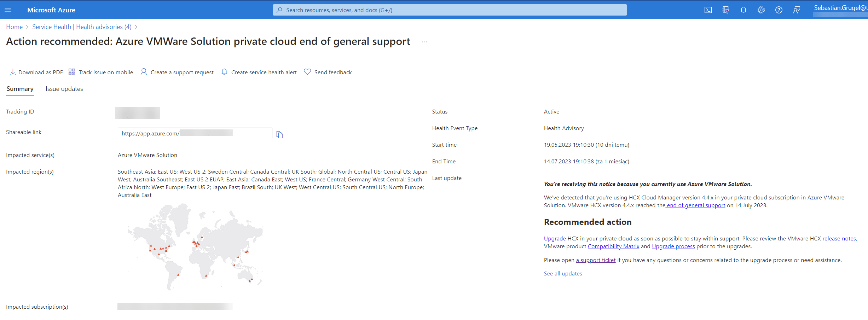Open the ellipsis menu beside the title

point(424,42)
